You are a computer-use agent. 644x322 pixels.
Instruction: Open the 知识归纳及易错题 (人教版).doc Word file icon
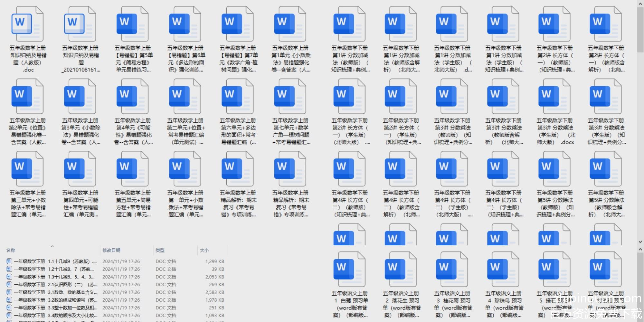point(27,24)
